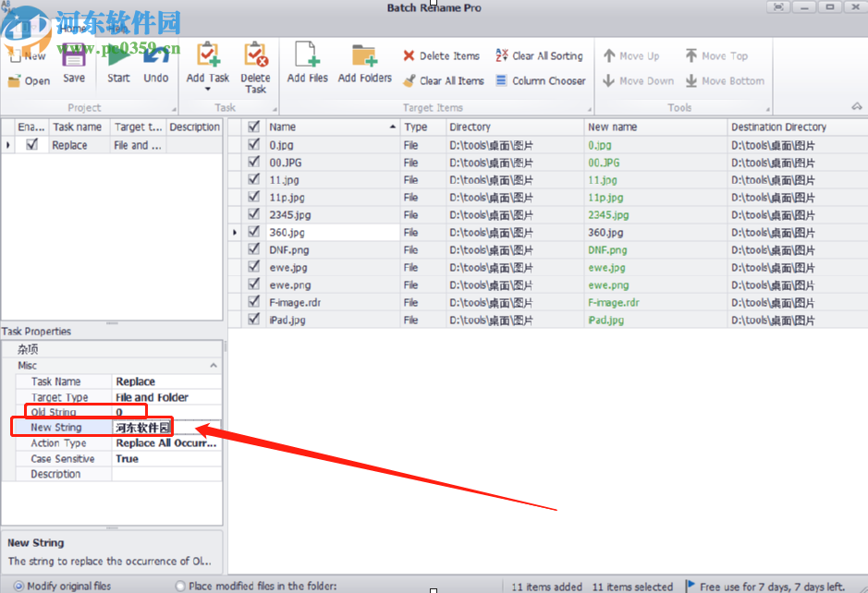Click the Free use for 7 days notice
This screenshot has width=868, height=593.
[772, 587]
